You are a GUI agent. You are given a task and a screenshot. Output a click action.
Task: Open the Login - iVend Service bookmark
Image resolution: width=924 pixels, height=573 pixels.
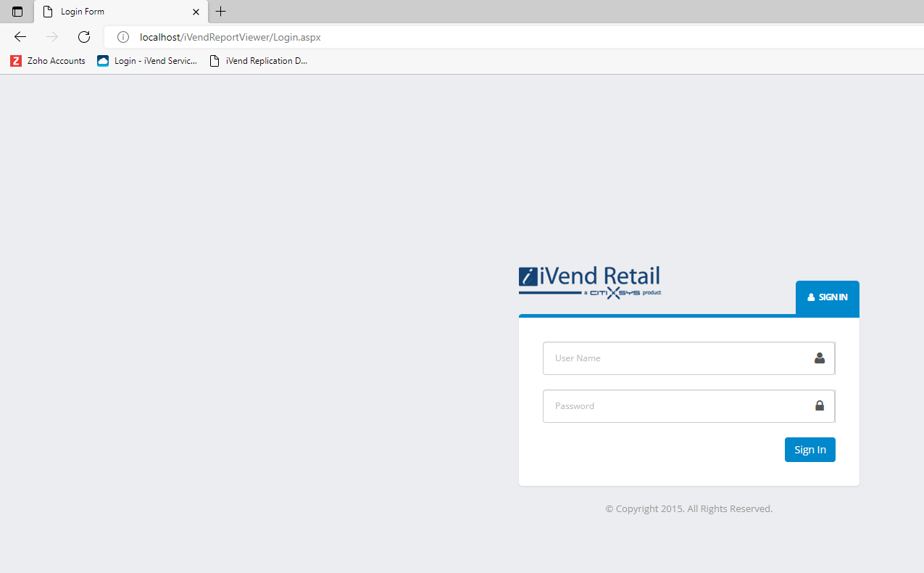pos(148,61)
